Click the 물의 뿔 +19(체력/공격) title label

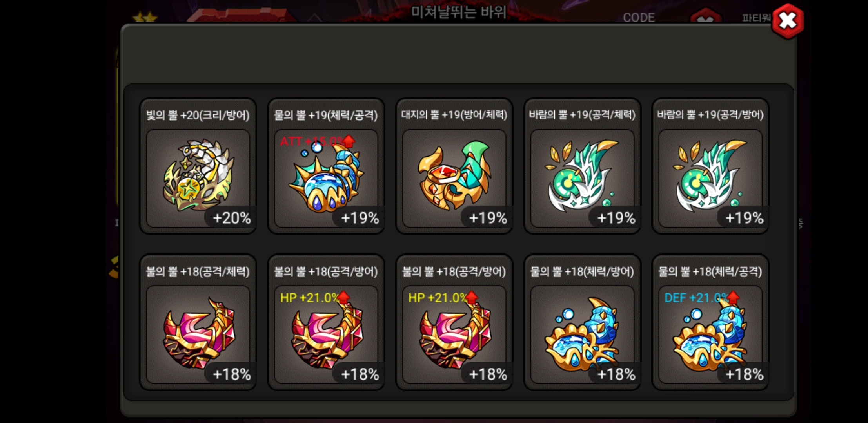326,115
